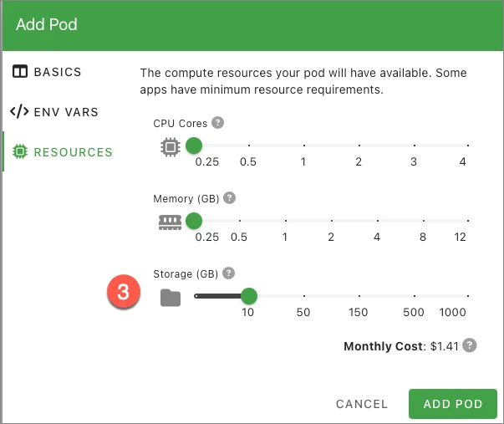Image resolution: width=504 pixels, height=424 pixels.
Task: Show the Monthly Cost help info
Action: 471,345
